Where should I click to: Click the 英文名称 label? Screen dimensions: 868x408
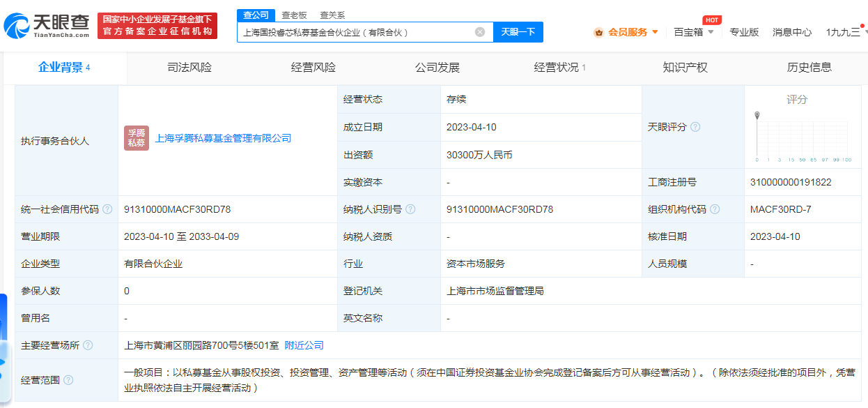point(363,318)
